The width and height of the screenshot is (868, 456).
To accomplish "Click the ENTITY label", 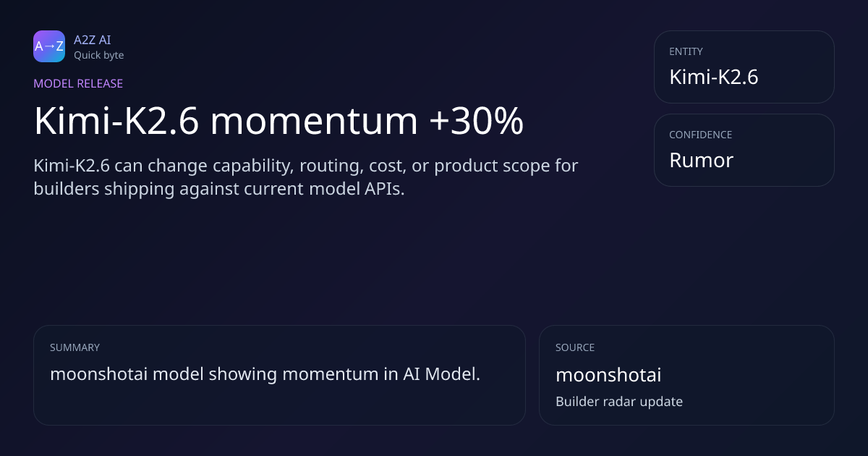I will [686, 51].
